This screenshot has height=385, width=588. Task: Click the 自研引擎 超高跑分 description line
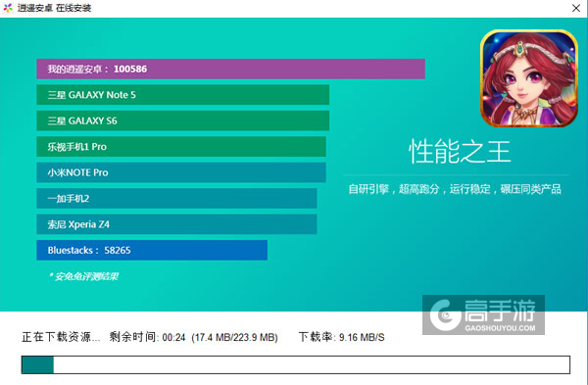tap(455, 189)
